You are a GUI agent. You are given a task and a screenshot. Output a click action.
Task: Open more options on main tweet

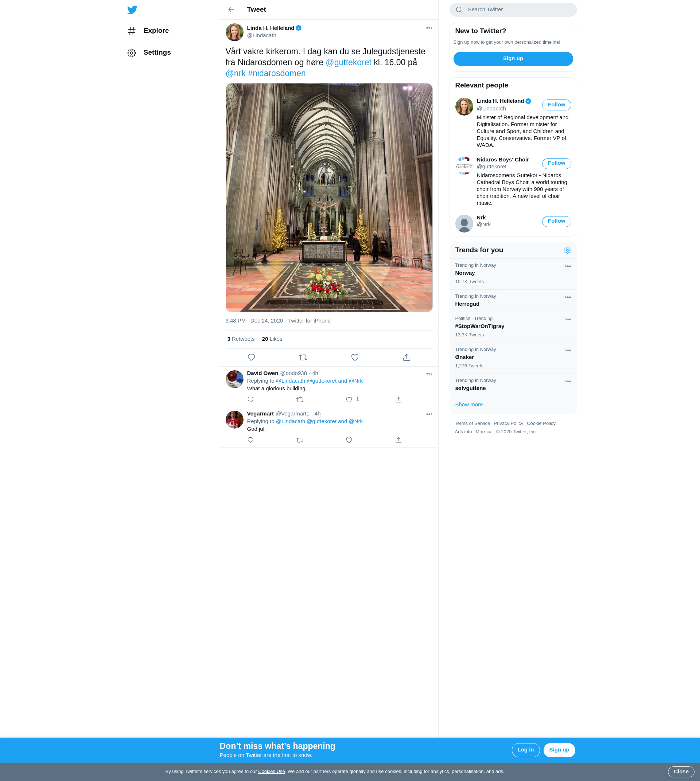pyautogui.click(x=429, y=28)
